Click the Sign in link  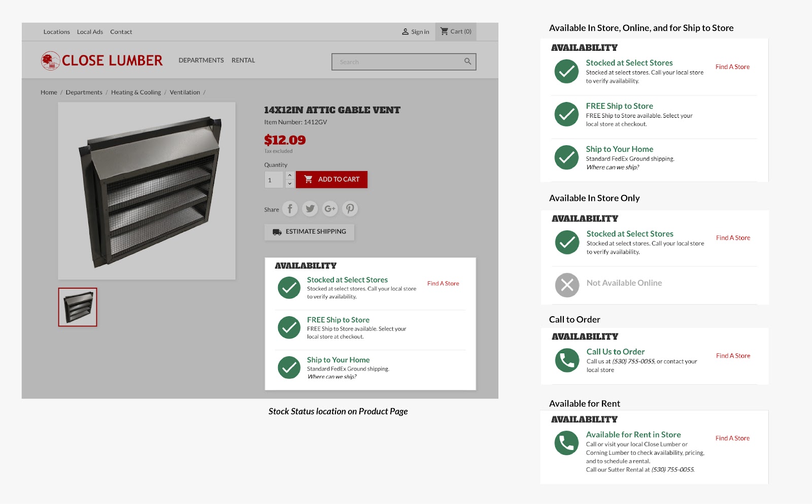pos(420,32)
